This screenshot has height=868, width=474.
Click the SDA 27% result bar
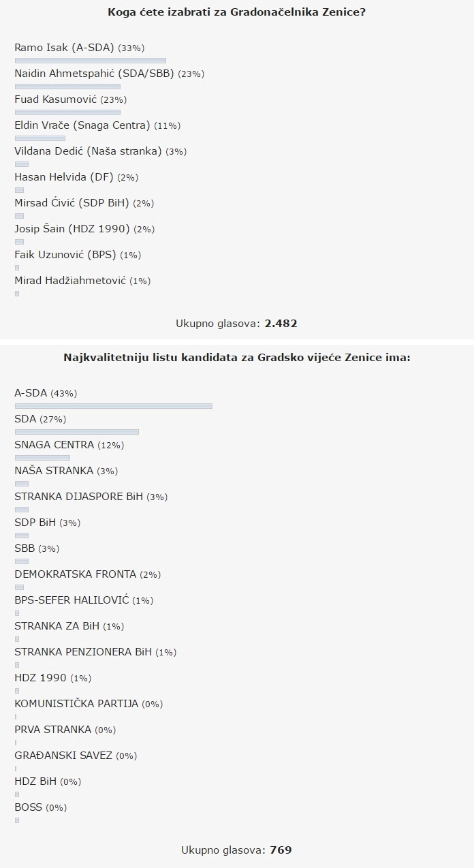[76, 432]
